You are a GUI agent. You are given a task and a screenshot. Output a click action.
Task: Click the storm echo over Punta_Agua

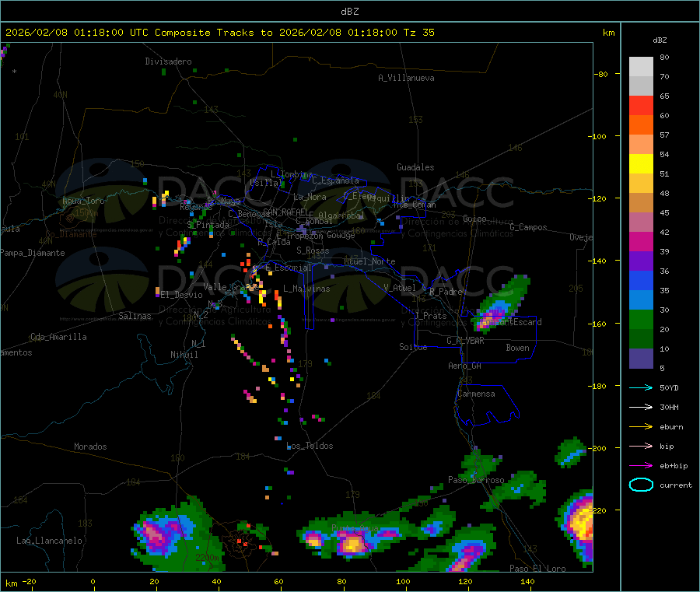[352, 543]
